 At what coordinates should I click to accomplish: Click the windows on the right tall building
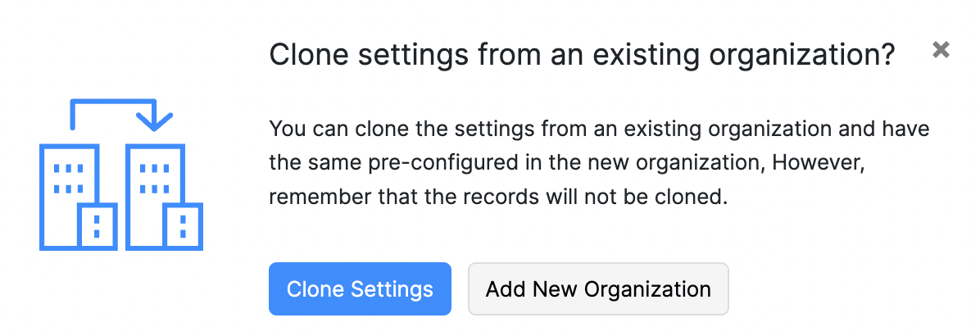pyautogui.click(x=154, y=179)
